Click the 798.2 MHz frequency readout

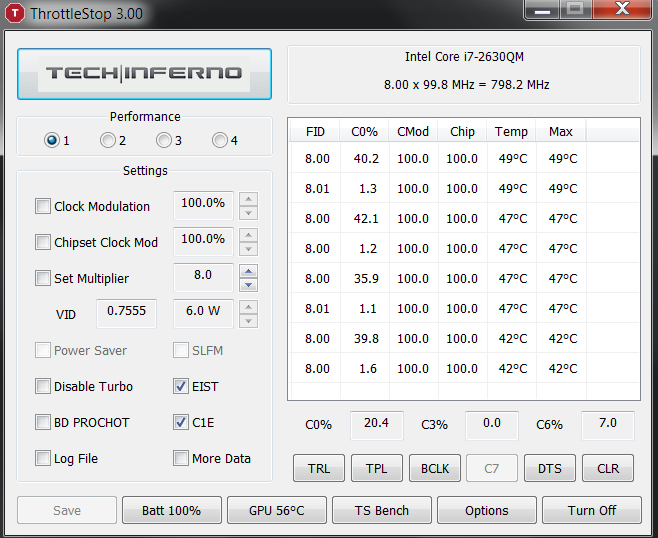click(520, 85)
